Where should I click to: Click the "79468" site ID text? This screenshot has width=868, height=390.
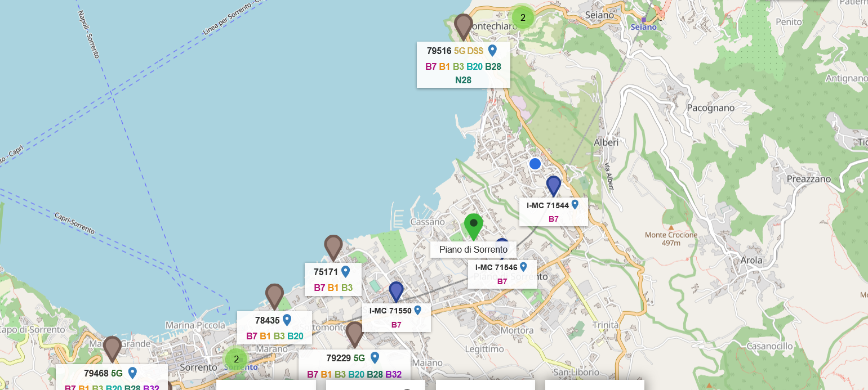[96, 373]
